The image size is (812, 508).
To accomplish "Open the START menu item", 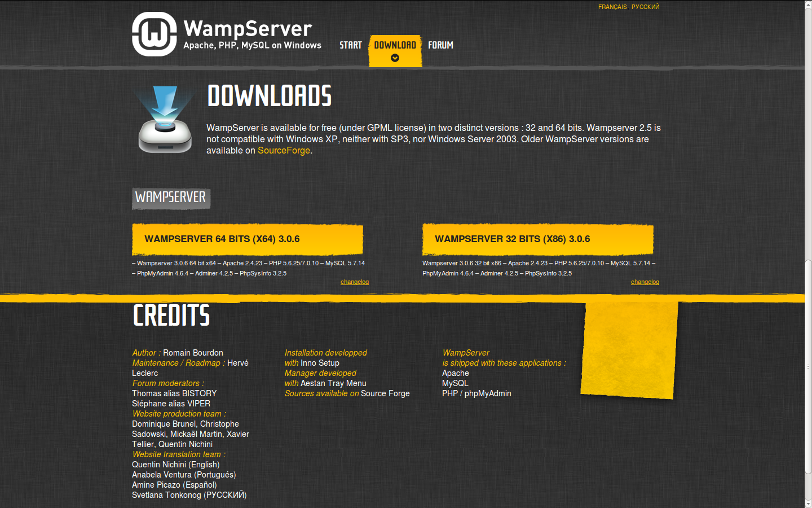I will [x=351, y=45].
